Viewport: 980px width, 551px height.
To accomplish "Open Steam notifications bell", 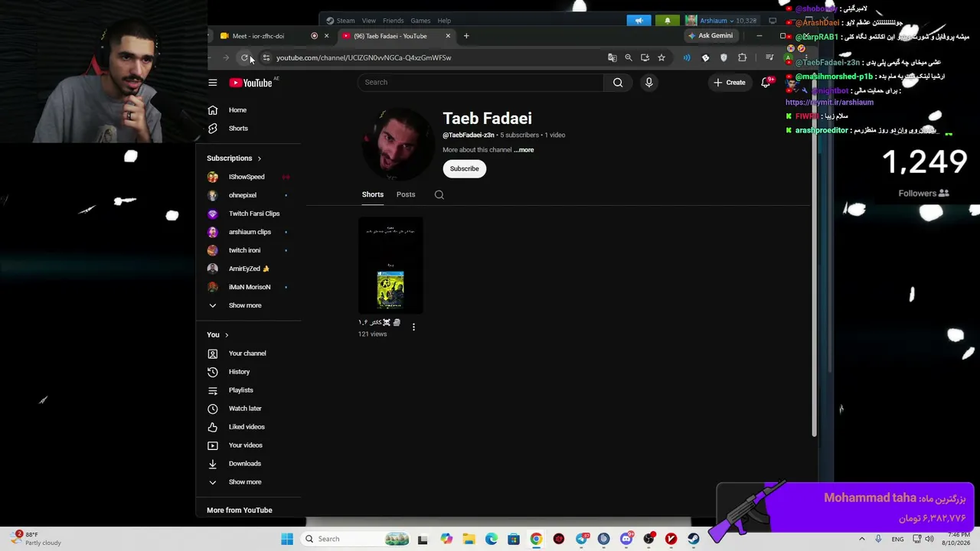I will (668, 21).
